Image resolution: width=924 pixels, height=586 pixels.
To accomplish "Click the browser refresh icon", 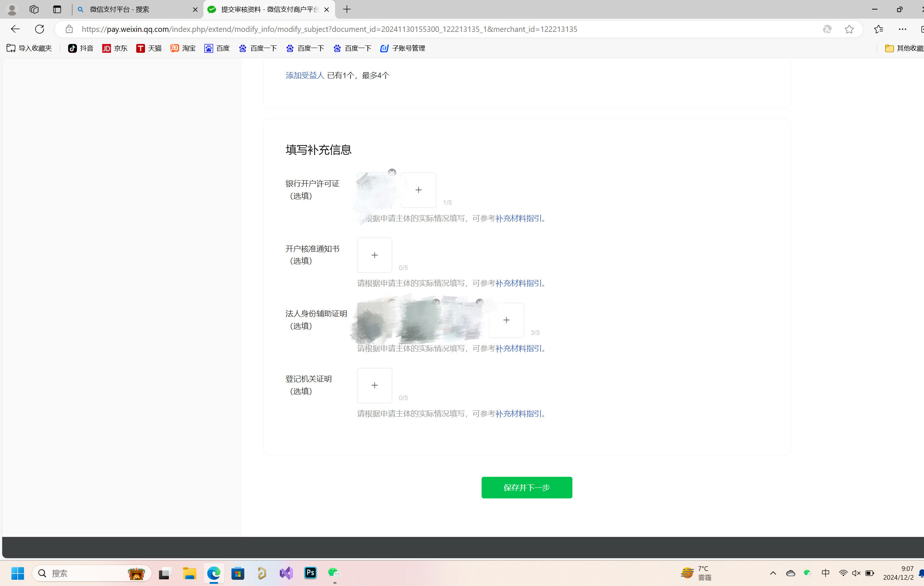I will [x=40, y=29].
